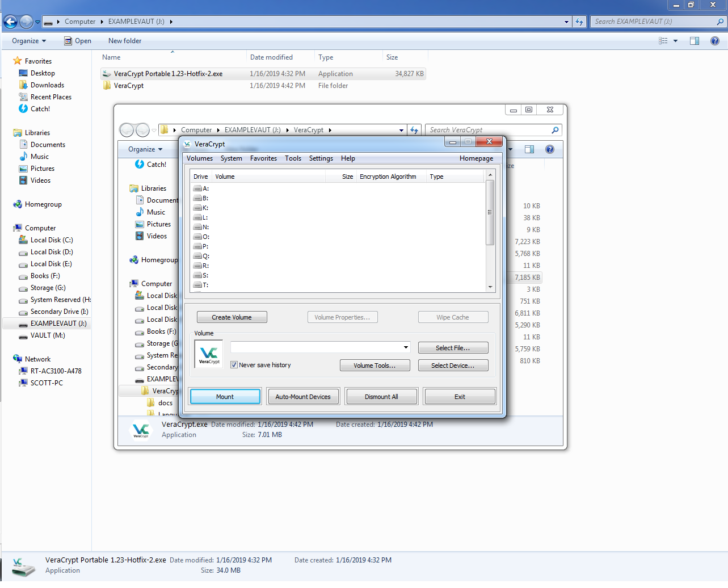Change the view in the EXAMPLEVAUT window toolbar

663,41
